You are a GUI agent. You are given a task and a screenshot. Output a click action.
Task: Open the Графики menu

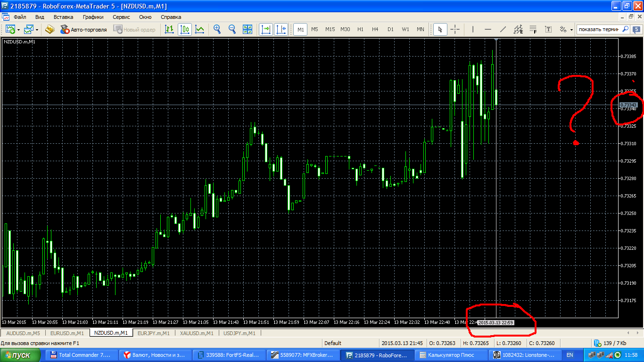(x=93, y=16)
